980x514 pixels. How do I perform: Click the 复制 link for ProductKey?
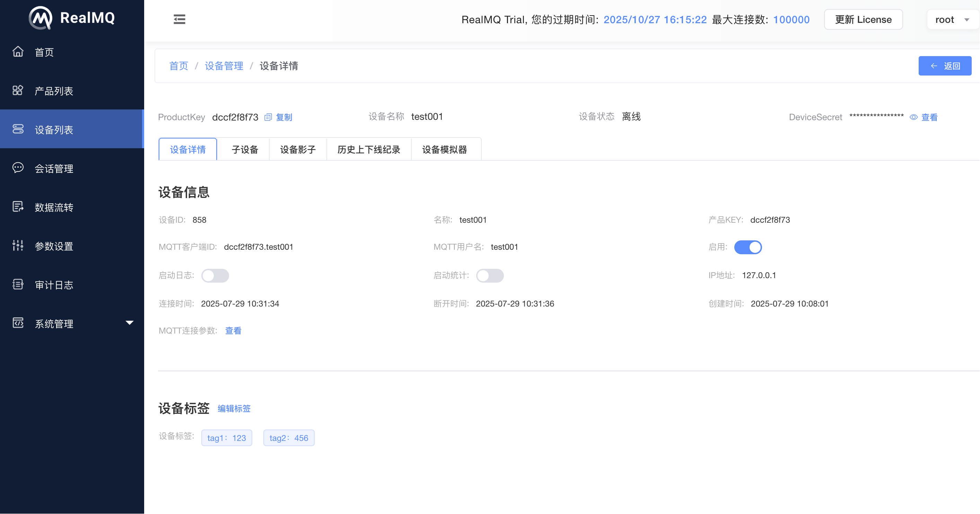(284, 117)
